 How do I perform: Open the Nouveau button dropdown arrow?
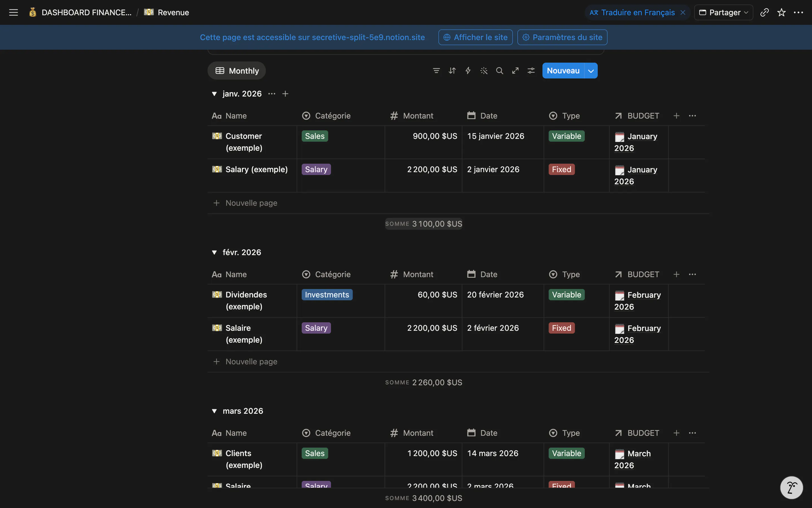[x=591, y=71]
